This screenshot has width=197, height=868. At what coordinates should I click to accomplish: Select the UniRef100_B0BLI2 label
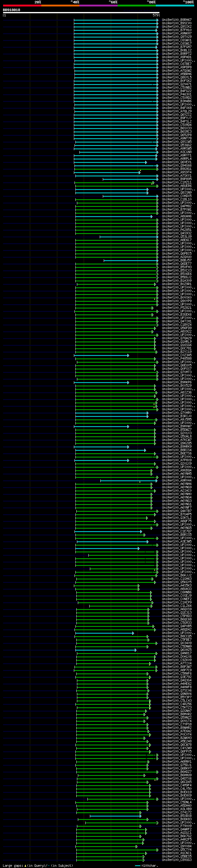[177, 50]
